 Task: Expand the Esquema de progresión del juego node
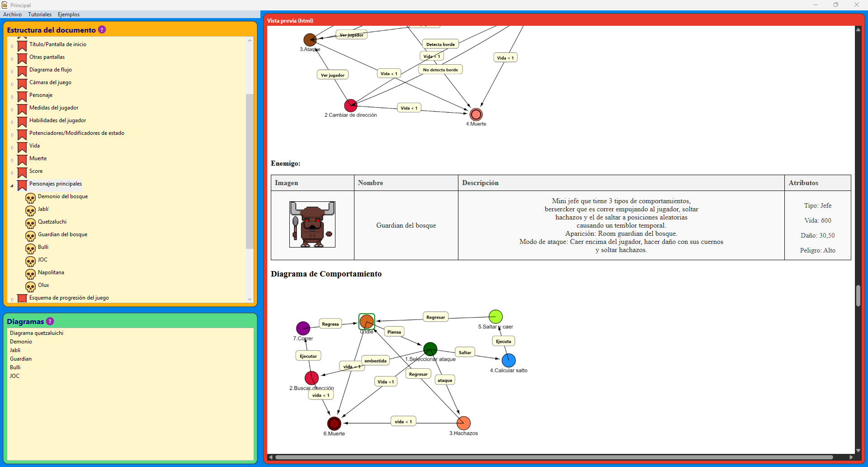click(x=12, y=299)
